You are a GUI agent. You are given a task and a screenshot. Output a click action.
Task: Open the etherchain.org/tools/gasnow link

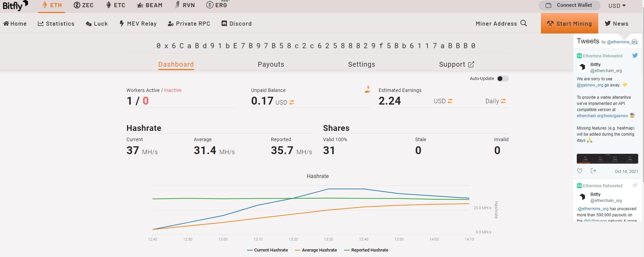click(x=602, y=116)
